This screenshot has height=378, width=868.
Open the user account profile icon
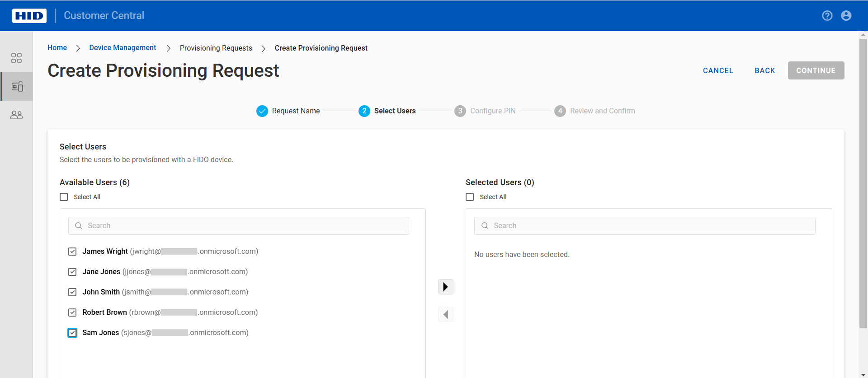click(x=846, y=16)
